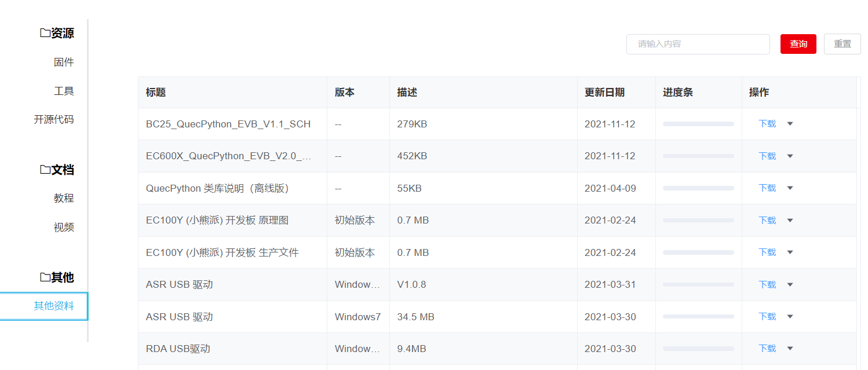Viewport: 868px width, 370px height.
Task: Open the 教程 section
Action: coord(65,198)
